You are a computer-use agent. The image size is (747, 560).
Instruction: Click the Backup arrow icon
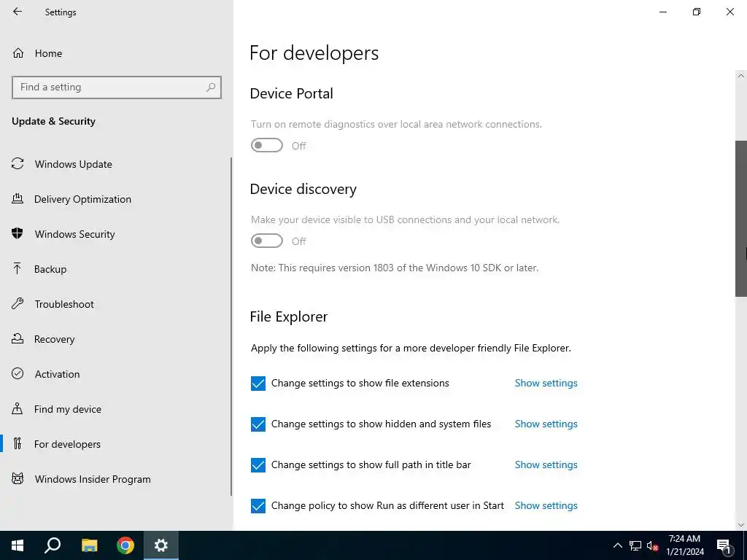pyautogui.click(x=18, y=268)
